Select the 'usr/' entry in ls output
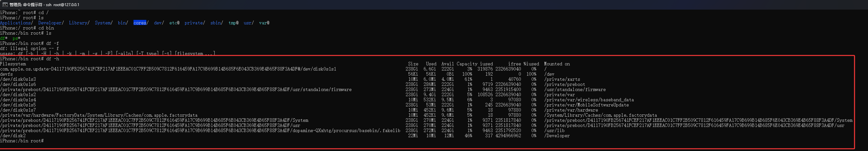The height and width of the screenshot is (151, 868). pos(249,23)
